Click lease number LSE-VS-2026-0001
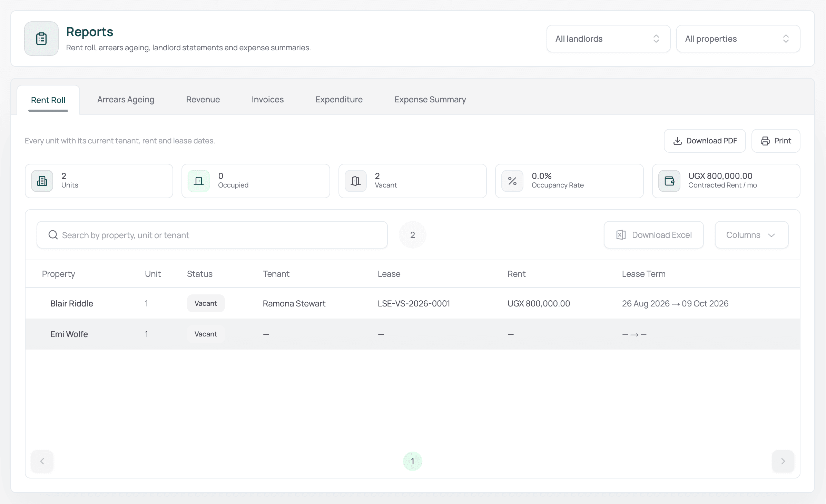This screenshot has height=504, width=826. pos(414,303)
